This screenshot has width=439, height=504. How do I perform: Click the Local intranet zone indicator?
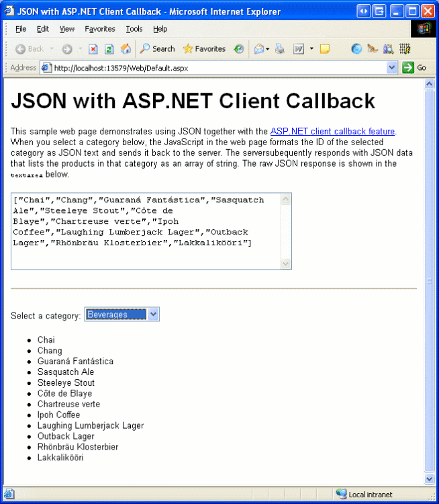coord(364,495)
